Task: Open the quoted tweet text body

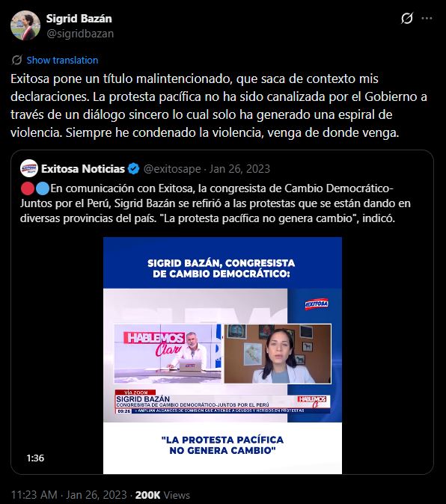Action: 215,203
